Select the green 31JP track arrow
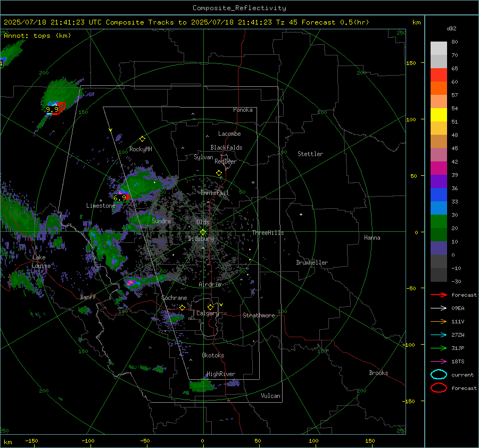The width and height of the screenshot is (479, 448). [x=439, y=348]
